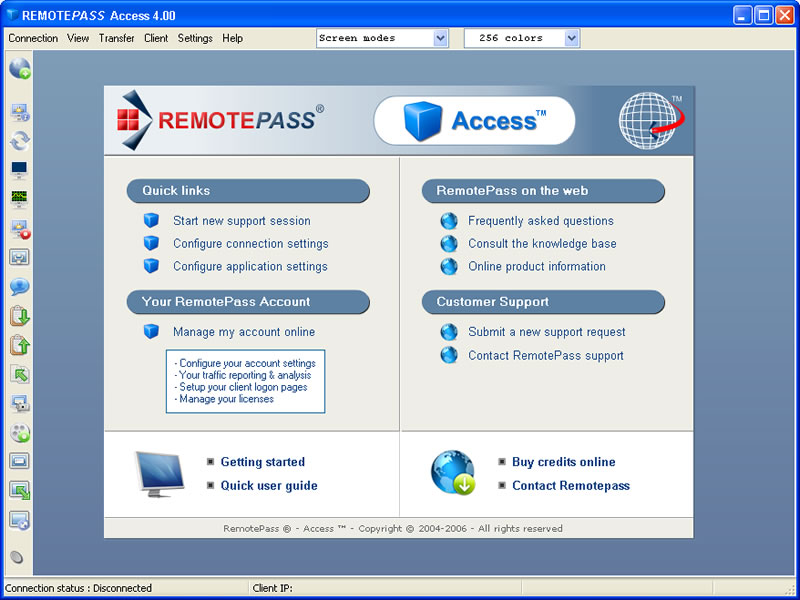800x600 pixels.
Task: Click the REMOTEPASS logo in the banner
Action: pyautogui.click(x=220, y=120)
